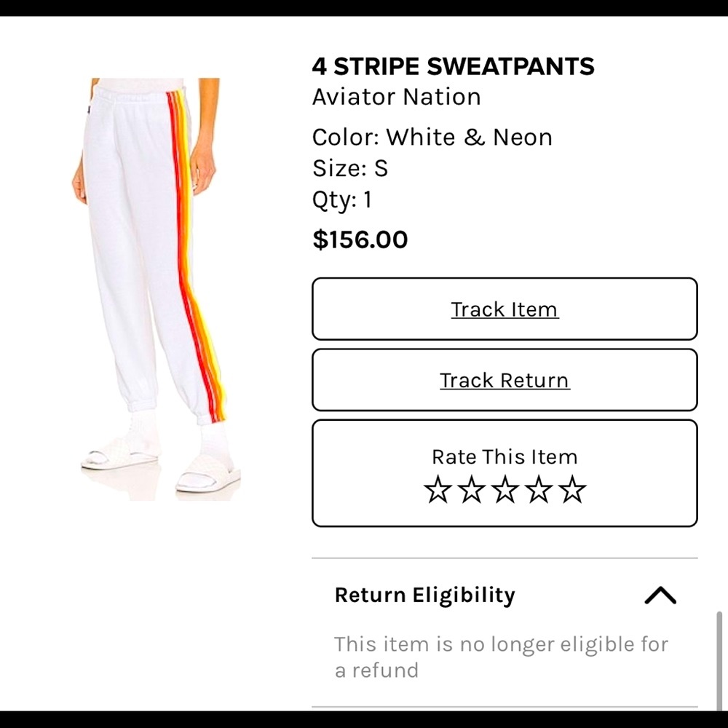
Task: Click the Track Item button
Action: tap(505, 309)
